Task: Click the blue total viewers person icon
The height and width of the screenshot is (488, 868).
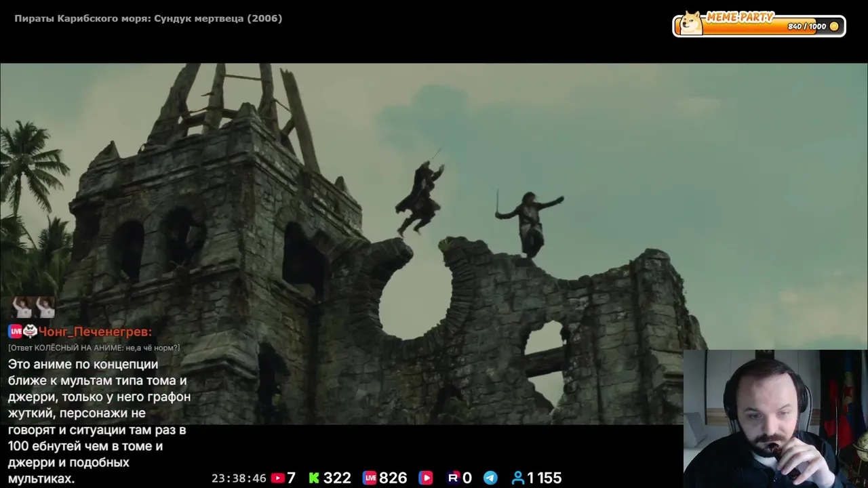Action: 518,478
